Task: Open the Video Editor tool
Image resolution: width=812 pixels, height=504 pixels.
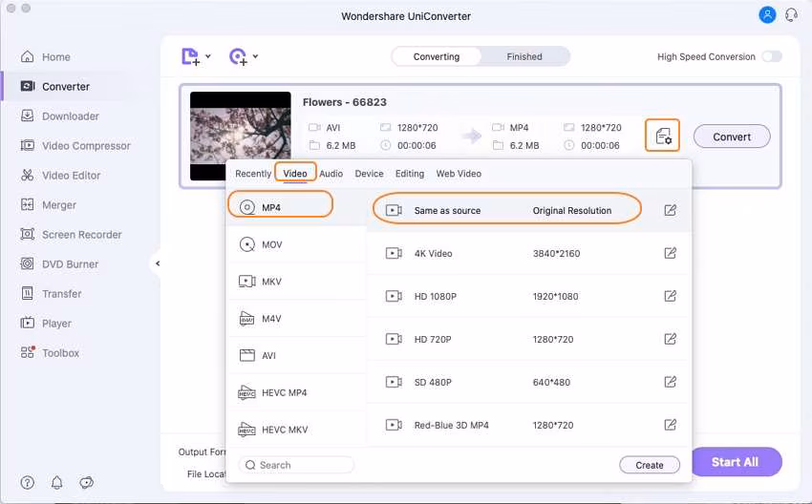Action: pyautogui.click(x=60, y=176)
